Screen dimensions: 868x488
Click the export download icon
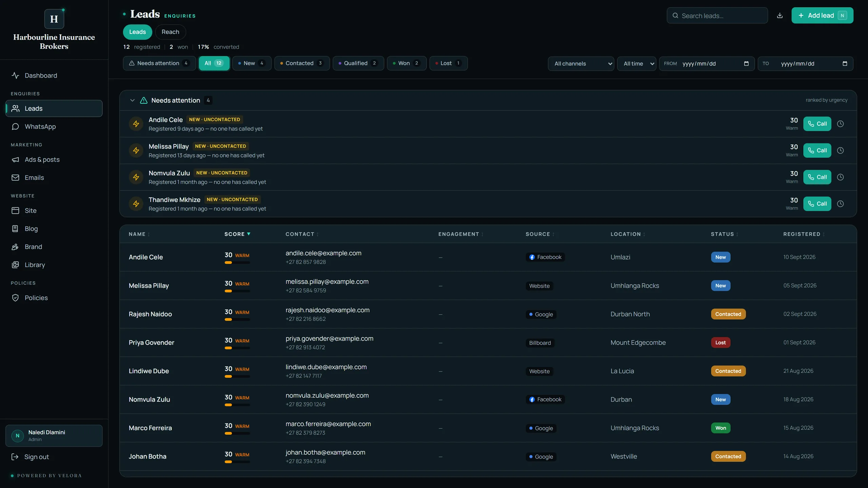point(780,16)
